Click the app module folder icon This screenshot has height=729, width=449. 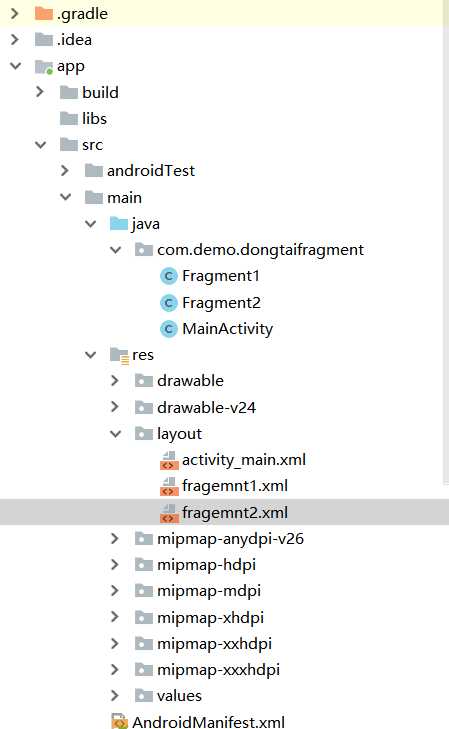tap(44, 67)
